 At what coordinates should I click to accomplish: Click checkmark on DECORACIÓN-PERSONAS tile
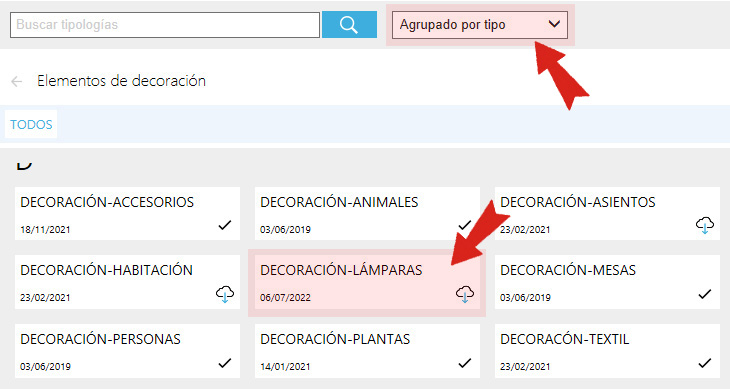click(x=225, y=363)
